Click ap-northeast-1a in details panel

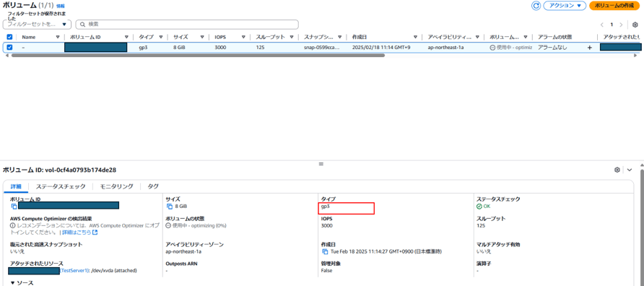click(x=183, y=251)
